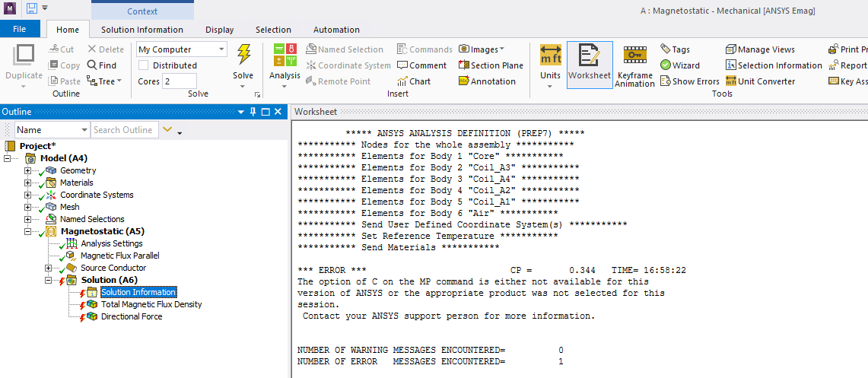868x378 pixels.
Task: Switch to the Display ribbon tab
Action: [x=219, y=30]
